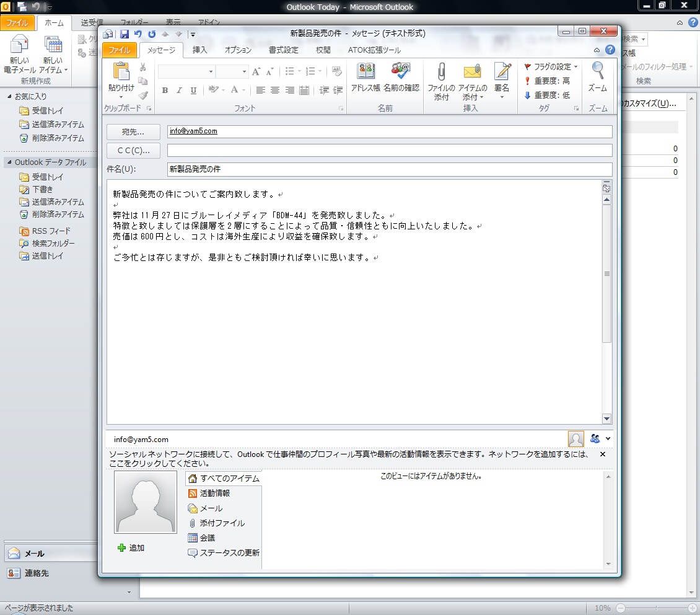Collapse the Outlook データ ファイル group

pyautogui.click(x=9, y=162)
